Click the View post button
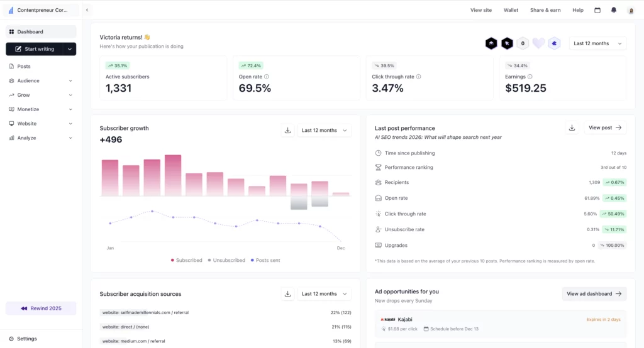The height and width of the screenshot is (348, 644). tap(605, 128)
